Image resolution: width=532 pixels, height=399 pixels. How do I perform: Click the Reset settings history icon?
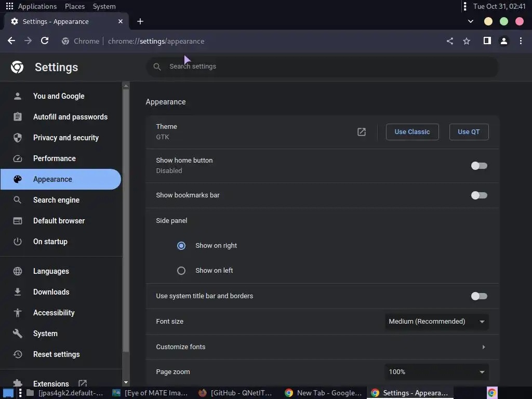17,354
